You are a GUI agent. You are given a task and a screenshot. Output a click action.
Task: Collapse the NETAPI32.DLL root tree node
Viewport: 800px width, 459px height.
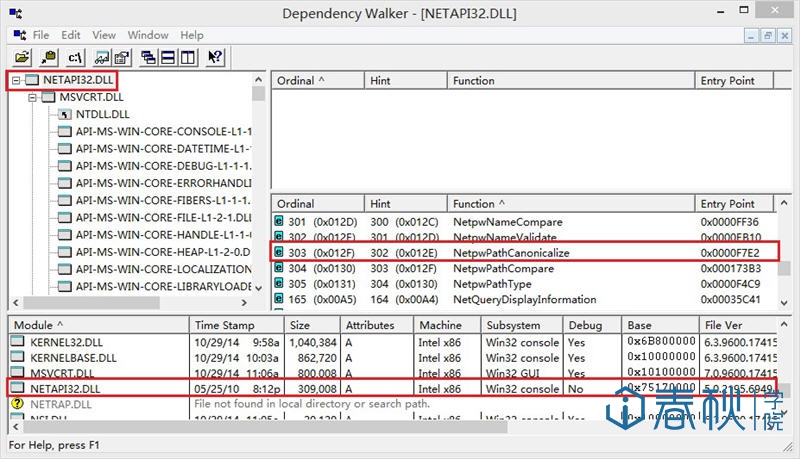click(16, 80)
